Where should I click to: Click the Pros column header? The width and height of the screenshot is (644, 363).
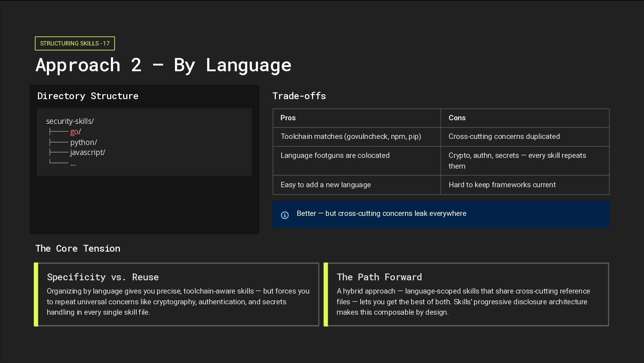[288, 118]
